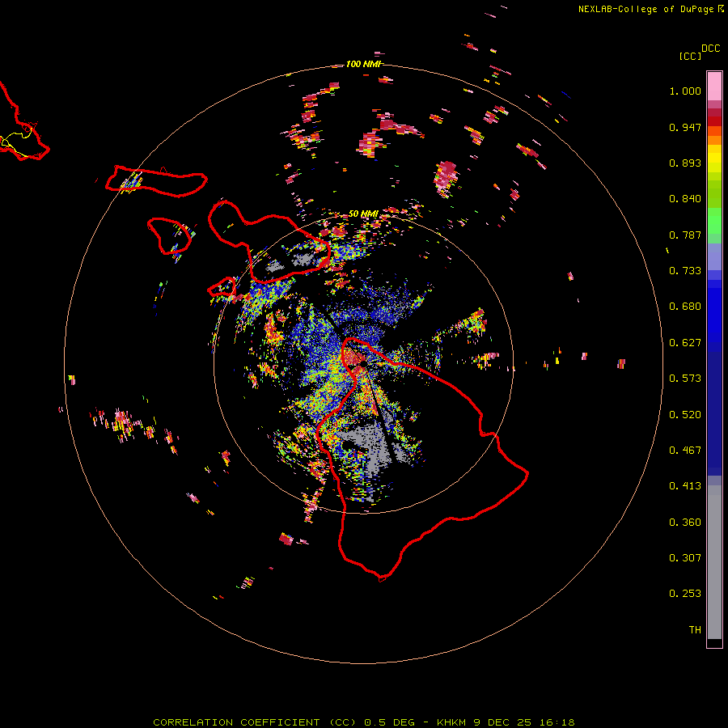Pick the light pink color band at scale top
This screenshot has height=728, width=728.
click(x=714, y=87)
